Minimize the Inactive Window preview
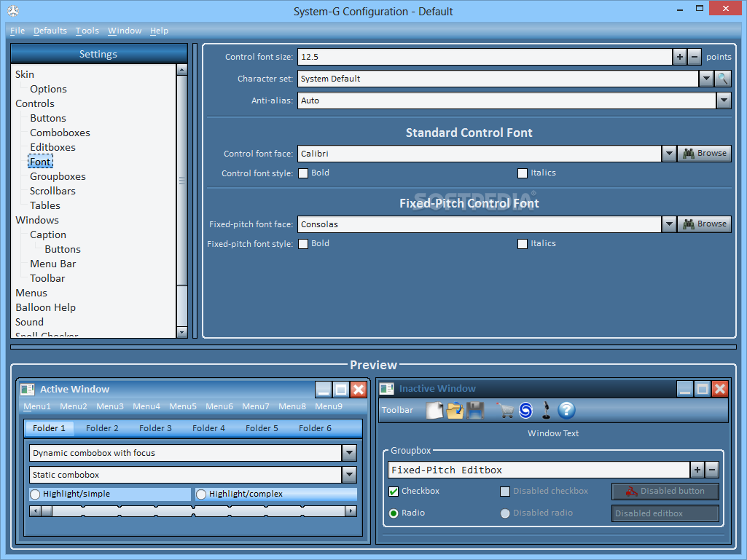The height and width of the screenshot is (560, 747). coord(685,389)
